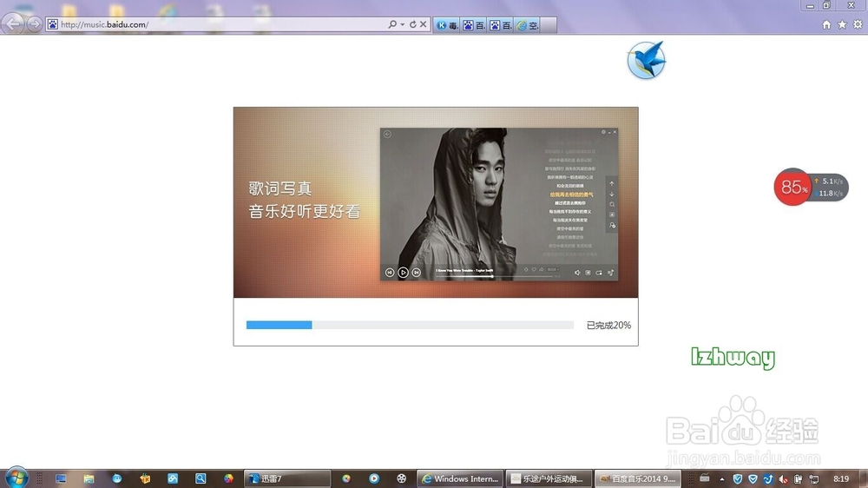Open a new tab via the blank tab button
The width and height of the screenshot is (868, 488).
coord(548,25)
